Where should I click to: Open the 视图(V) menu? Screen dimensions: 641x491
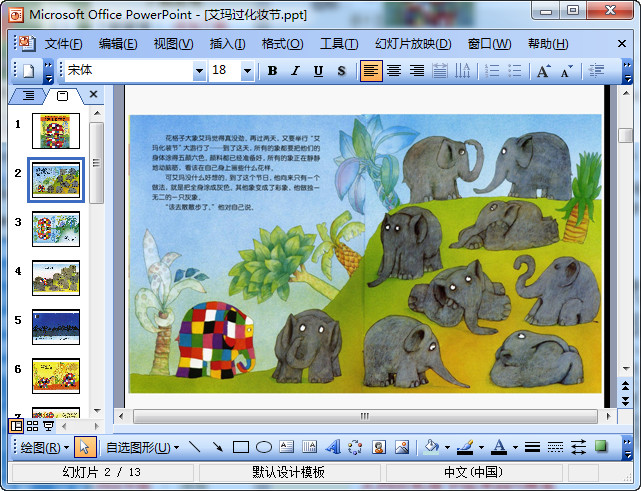pyautogui.click(x=173, y=44)
